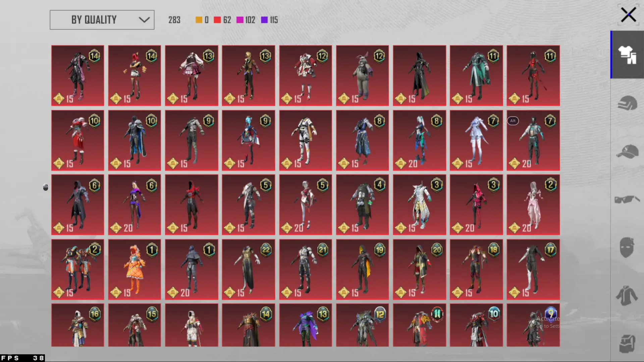The image size is (644, 362).
Task: Select the bunny costume outfit numbered 12
Action: pyautogui.click(x=362, y=76)
